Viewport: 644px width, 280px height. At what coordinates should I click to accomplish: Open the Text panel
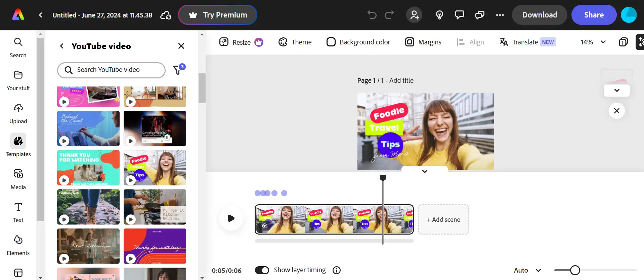click(x=18, y=212)
